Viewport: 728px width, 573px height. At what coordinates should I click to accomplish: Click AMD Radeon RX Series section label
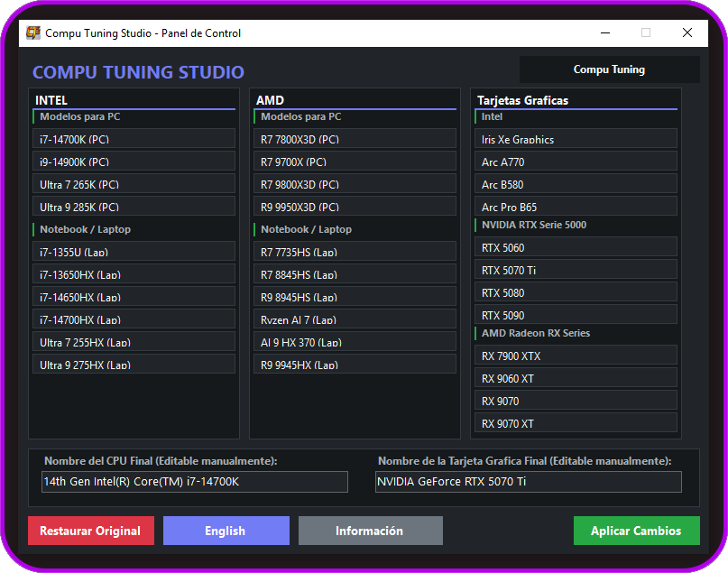pyautogui.click(x=536, y=333)
